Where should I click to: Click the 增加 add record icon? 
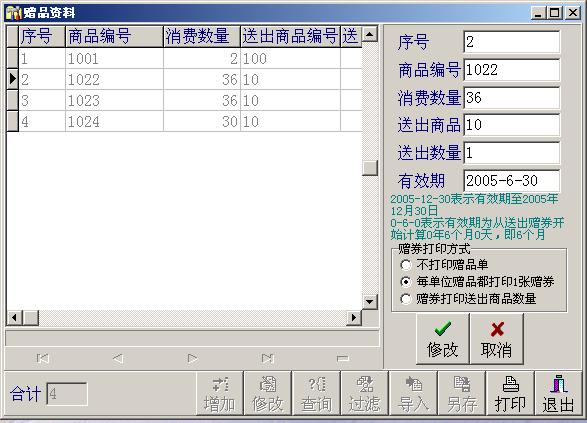(x=220, y=393)
